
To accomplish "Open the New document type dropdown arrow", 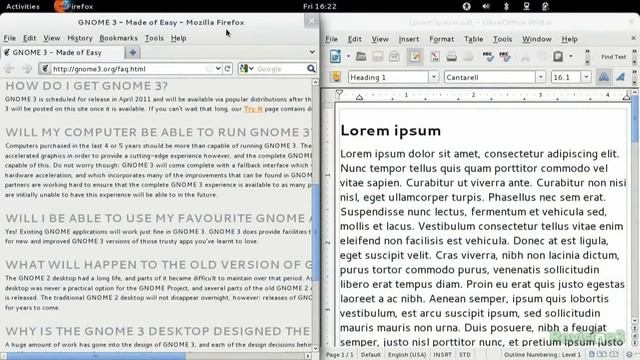I will (348, 56).
